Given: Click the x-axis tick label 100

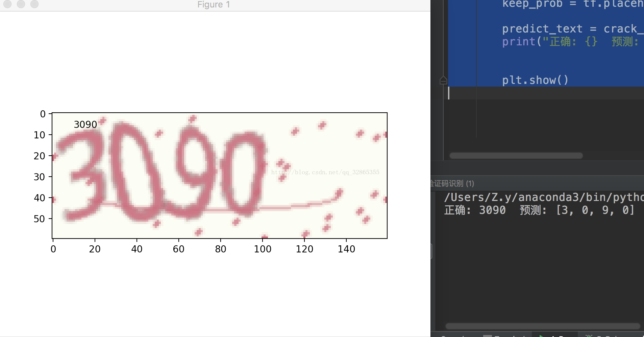Looking at the screenshot, I should coord(263,249).
